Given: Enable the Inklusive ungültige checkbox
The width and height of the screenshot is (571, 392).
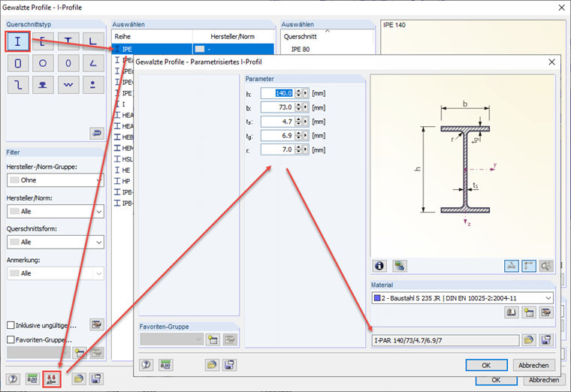Looking at the screenshot, I should 11,325.
